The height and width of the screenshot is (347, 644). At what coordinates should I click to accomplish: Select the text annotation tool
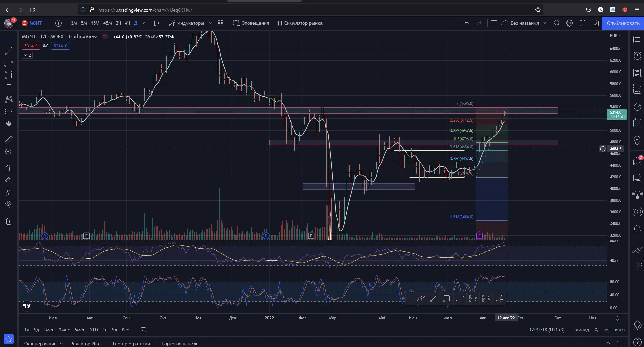pyautogui.click(x=9, y=87)
